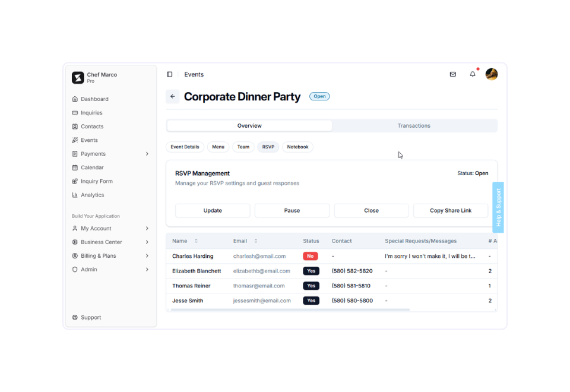This screenshot has height=392, width=570.
Task: Open the mail envelope icon
Action: click(452, 74)
